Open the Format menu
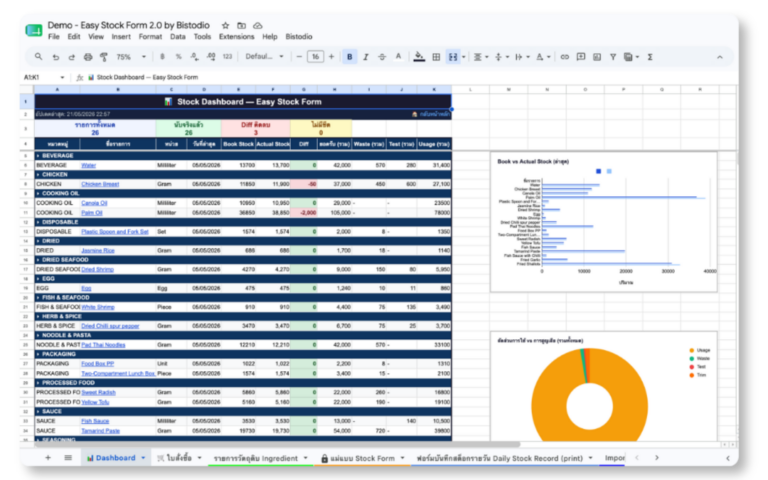This screenshot has height=480, width=768. coord(150,37)
